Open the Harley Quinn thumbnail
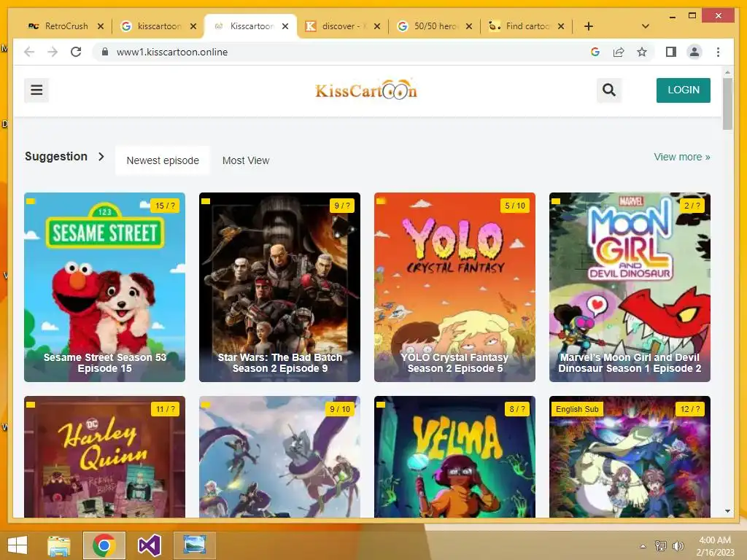The image size is (747, 560). click(104, 457)
